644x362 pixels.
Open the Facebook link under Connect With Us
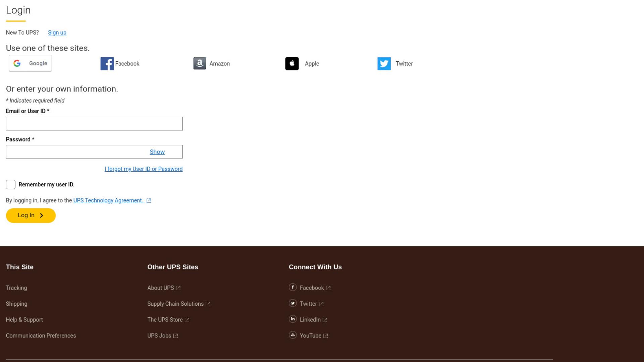pos(312,288)
